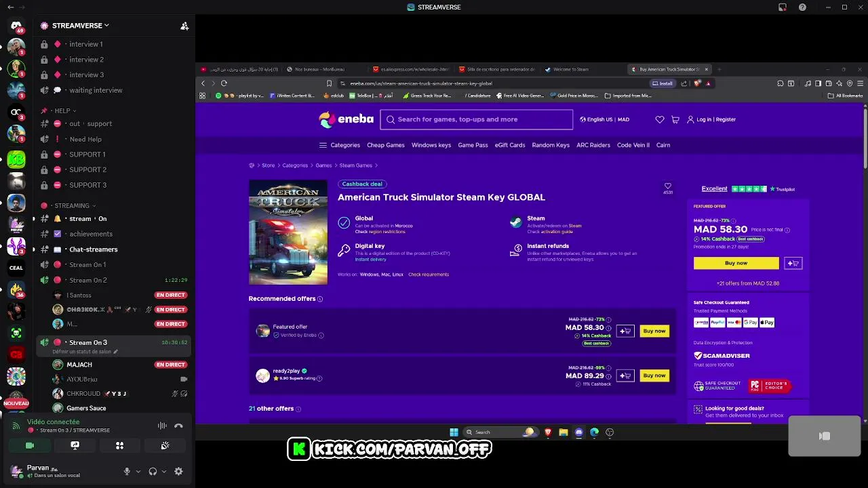Open the eneba wishlist heart in header

point(660,119)
